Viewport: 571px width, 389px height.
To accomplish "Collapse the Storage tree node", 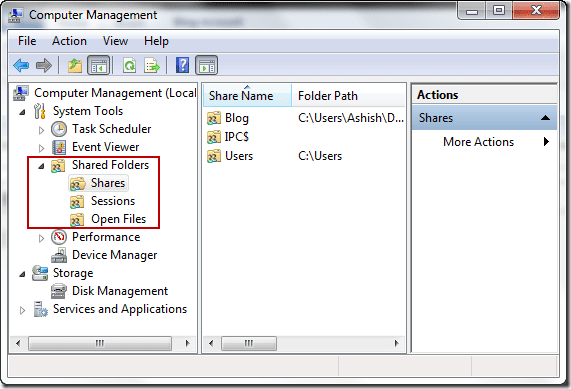I will click(23, 274).
